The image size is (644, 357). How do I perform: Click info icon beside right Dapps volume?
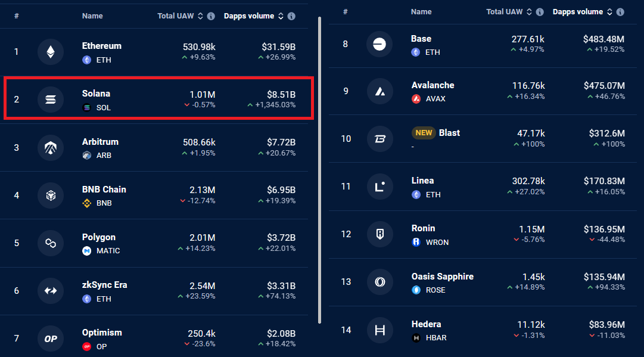coord(620,12)
